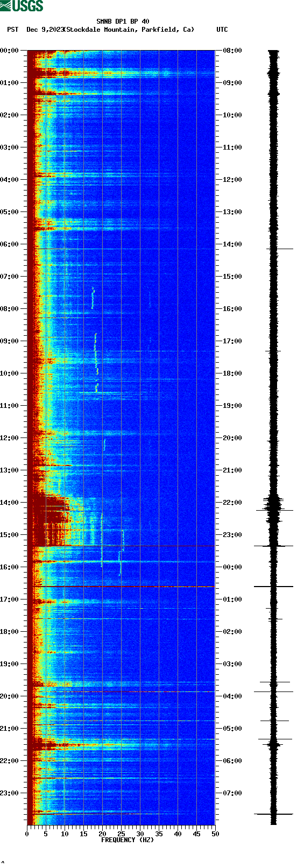Viewport: 297px width, 868px height.
Task: Click the 23:00 PST time label
Action: 10,793
